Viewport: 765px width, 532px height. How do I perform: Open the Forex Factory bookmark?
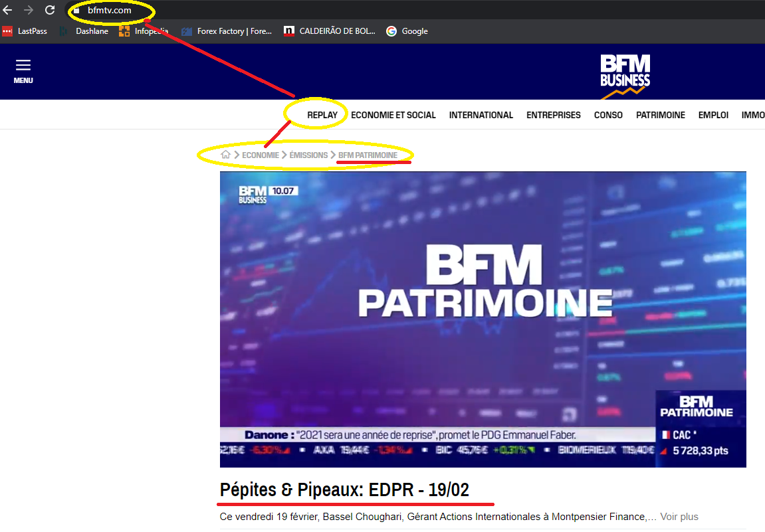227,31
